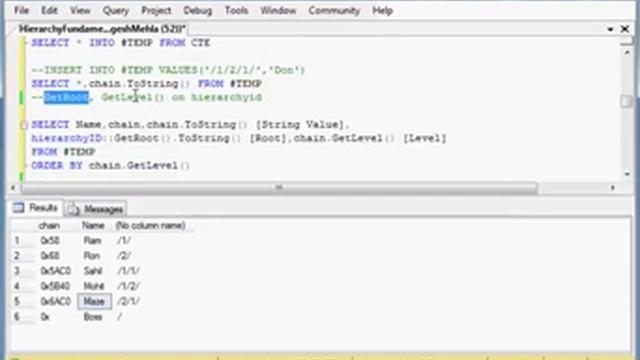The height and width of the screenshot is (360, 640).
Task: Open the Help menu
Action: (x=382, y=11)
